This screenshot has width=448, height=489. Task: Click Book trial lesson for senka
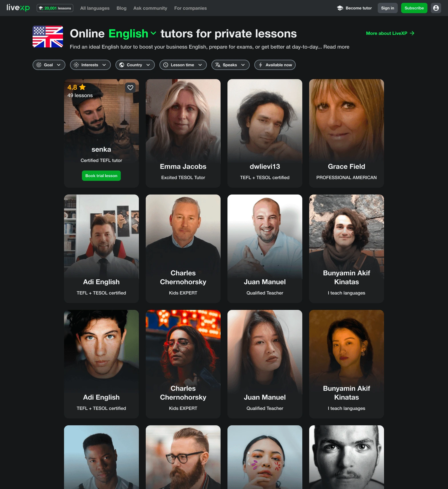pos(101,176)
